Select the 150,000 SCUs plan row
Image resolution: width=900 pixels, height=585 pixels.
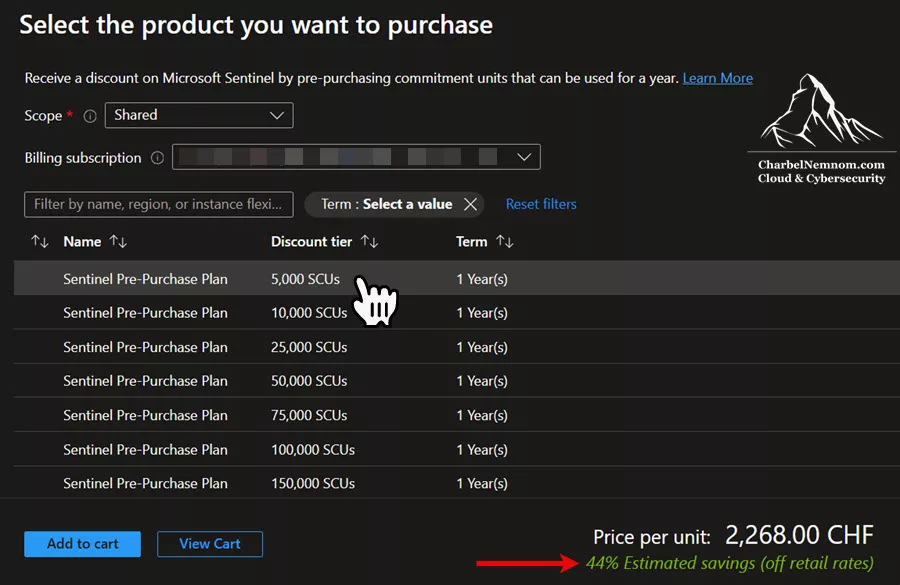[457, 483]
